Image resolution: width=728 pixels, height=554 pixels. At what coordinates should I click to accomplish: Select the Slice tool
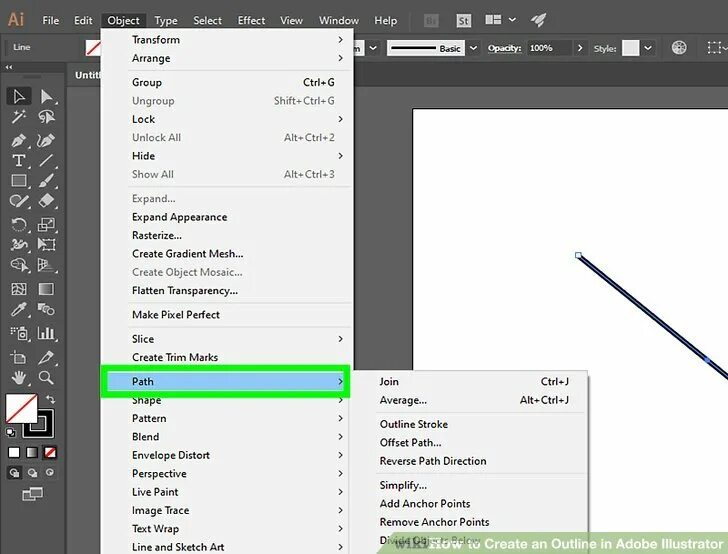pos(46,357)
